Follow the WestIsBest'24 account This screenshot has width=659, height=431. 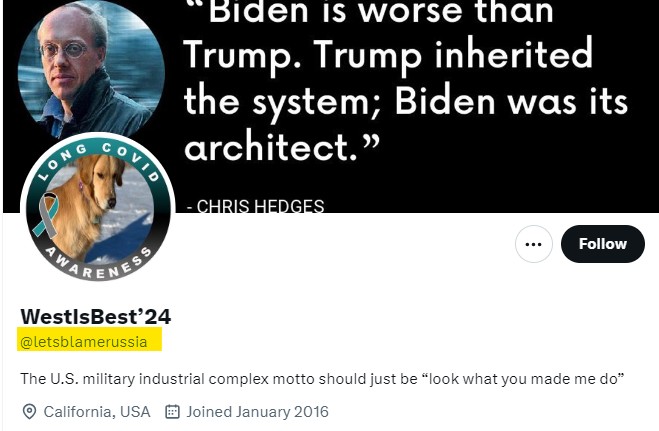[x=603, y=244]
